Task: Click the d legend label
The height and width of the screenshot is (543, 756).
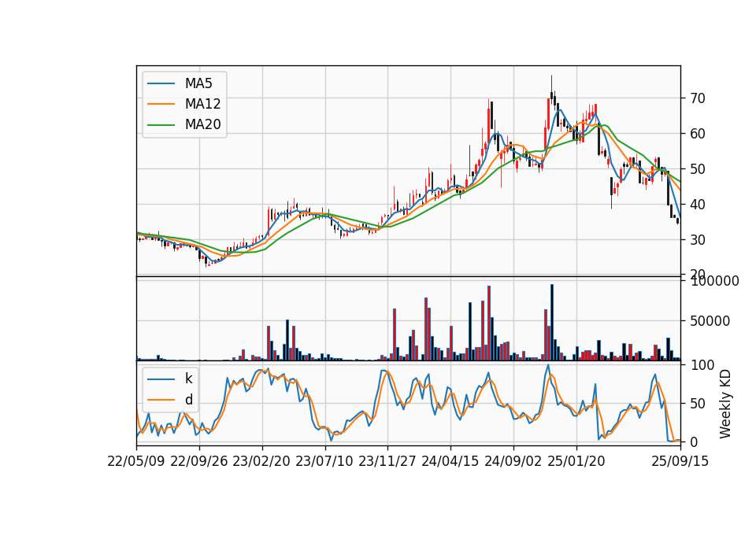Action: [x=188, y=400]
